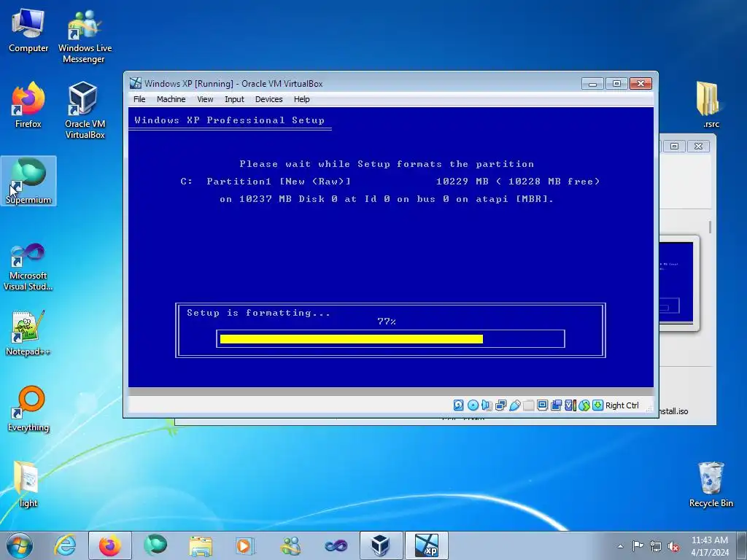Open Visual Studio from the taskbar
The height and width of the screenshot is (560, 747).
336,545
